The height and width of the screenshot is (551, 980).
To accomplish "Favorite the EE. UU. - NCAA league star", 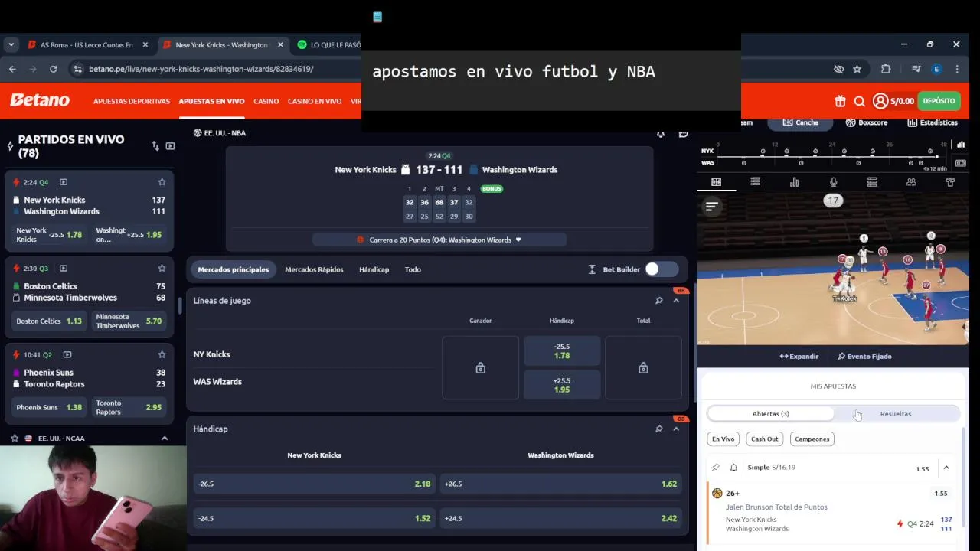I will point(14,439).
